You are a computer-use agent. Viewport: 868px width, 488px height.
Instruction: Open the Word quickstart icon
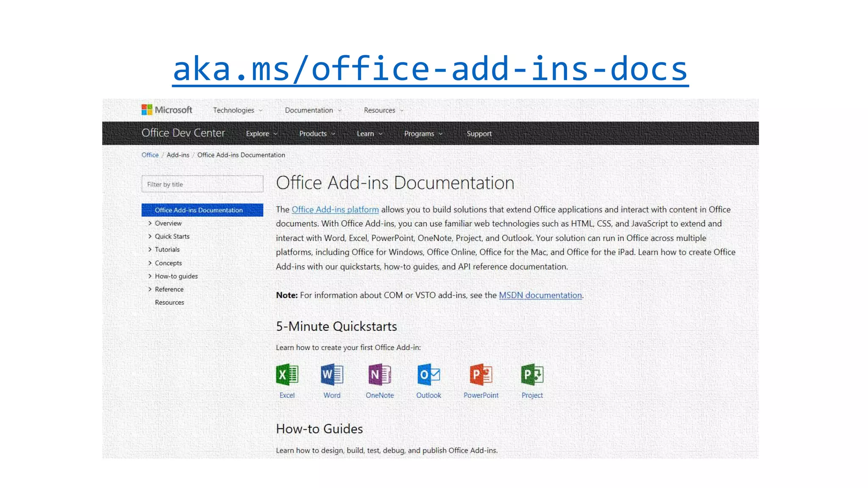332,374
